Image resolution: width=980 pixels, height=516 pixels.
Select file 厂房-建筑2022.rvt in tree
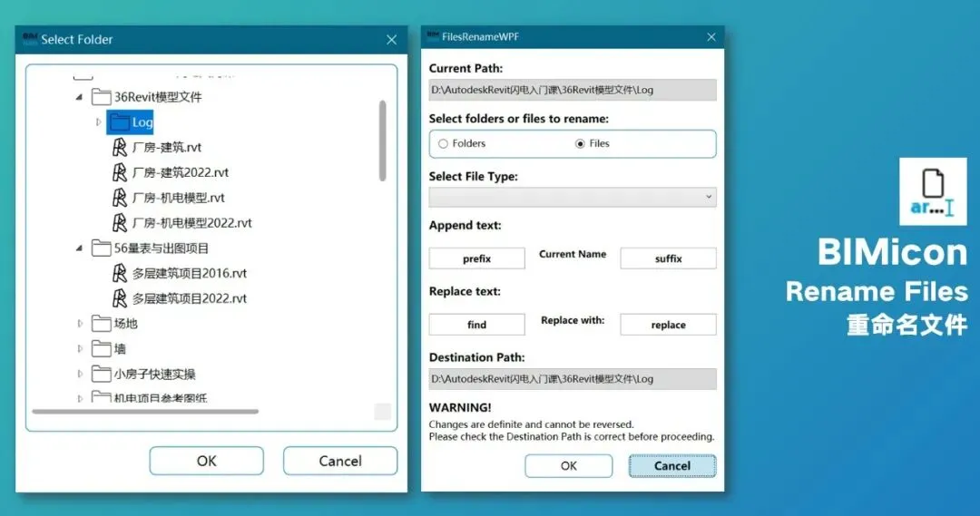coord(180,172)
